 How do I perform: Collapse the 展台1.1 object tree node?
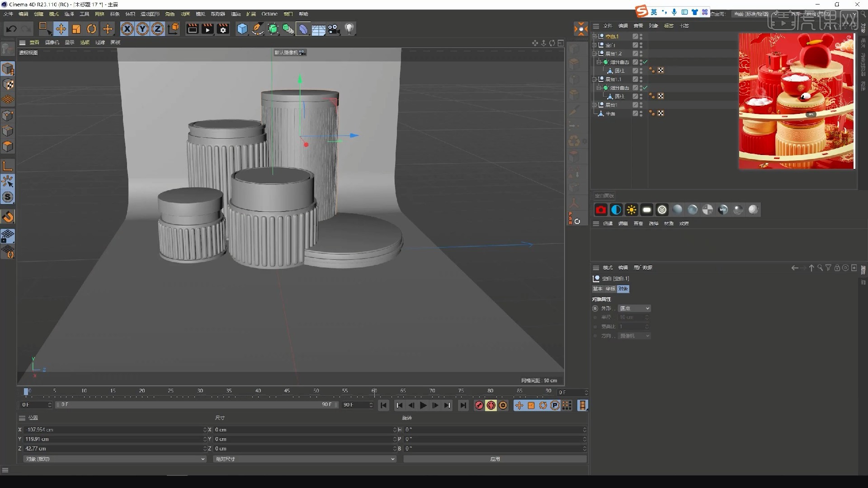(595, 79)
